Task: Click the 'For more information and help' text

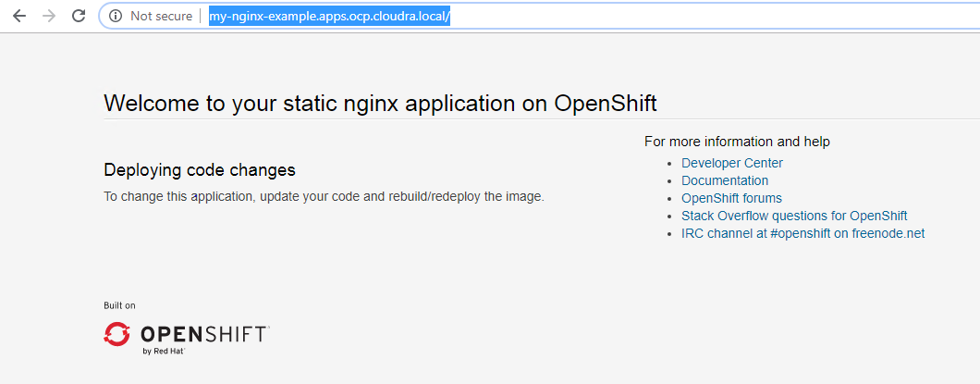Action: coord(737,142)
